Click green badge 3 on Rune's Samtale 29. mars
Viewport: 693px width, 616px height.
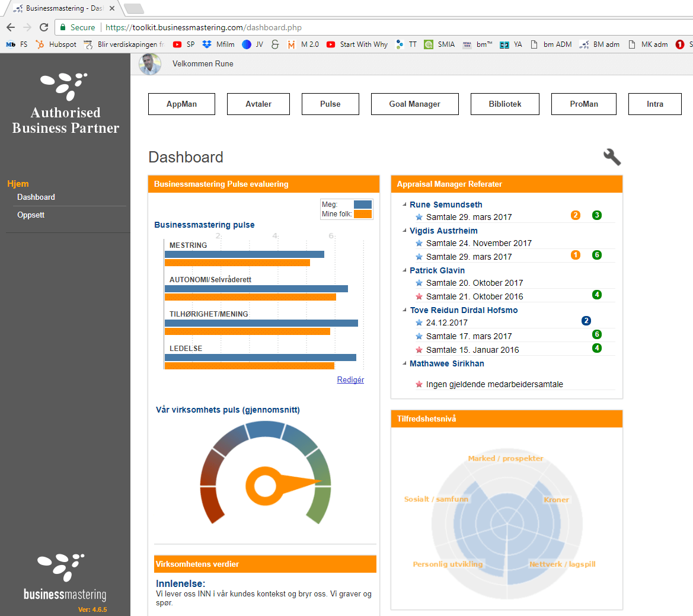[596, 215]
